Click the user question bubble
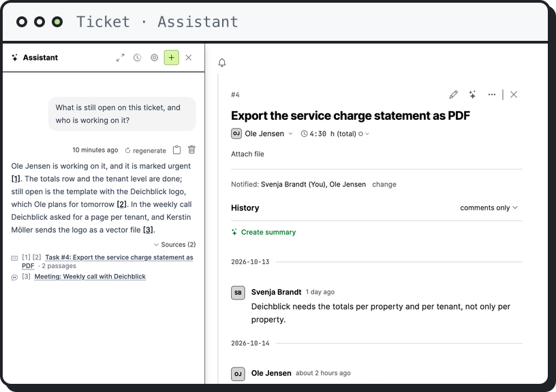Image resolution: width=556 pixels, height=392 pixels. 122,114
